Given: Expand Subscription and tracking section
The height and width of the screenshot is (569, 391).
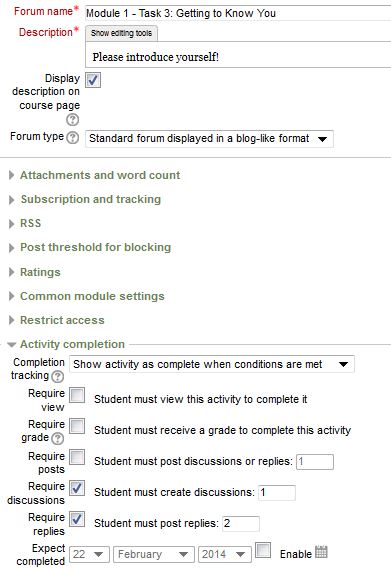Looking at the screenshot, I should coord(90,199).
